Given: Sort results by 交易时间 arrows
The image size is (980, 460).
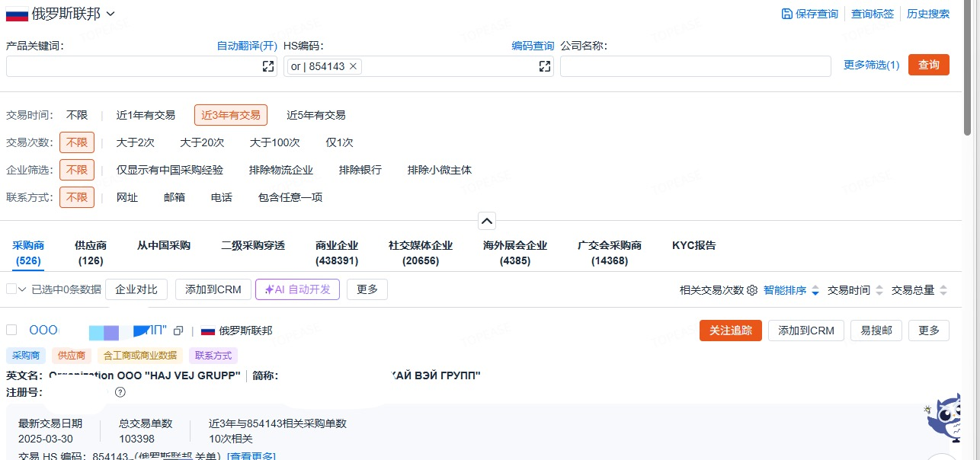Looking at the screenshot, I should 879,290.
